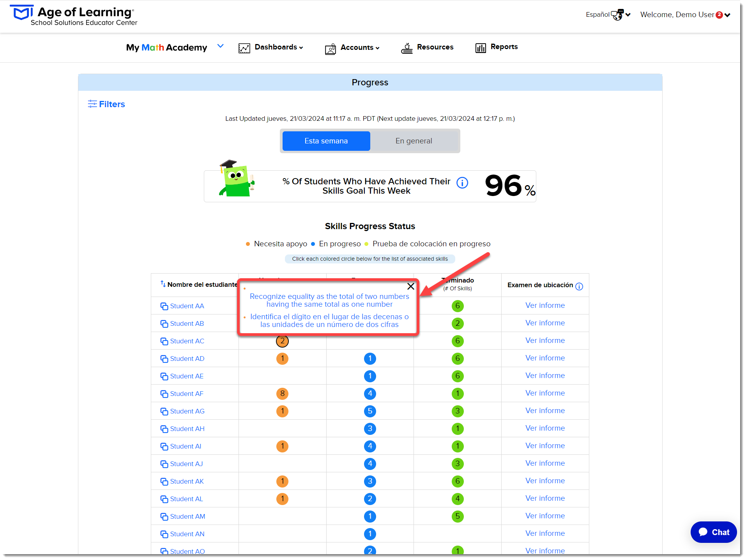Click the info icon beside Examen de ubicación
746x560 pixels.
tap(579, 286)
